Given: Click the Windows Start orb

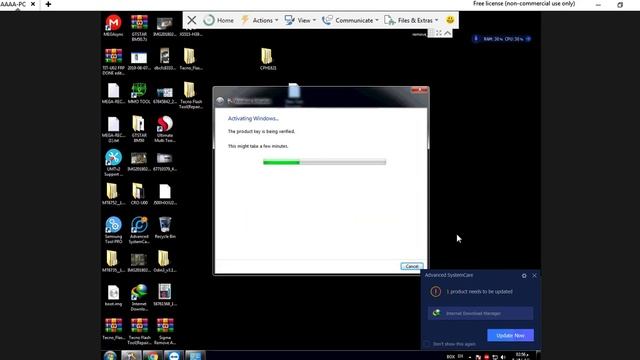Looking at the screenshot, I should tap(110, 356).
